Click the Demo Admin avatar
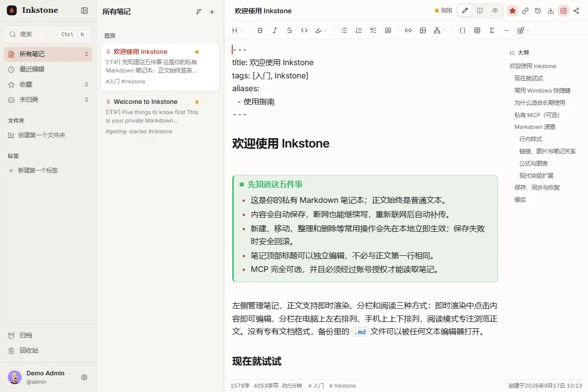This screenshot has width=588, height=392. pyautogui.click(x=15, y=377)
